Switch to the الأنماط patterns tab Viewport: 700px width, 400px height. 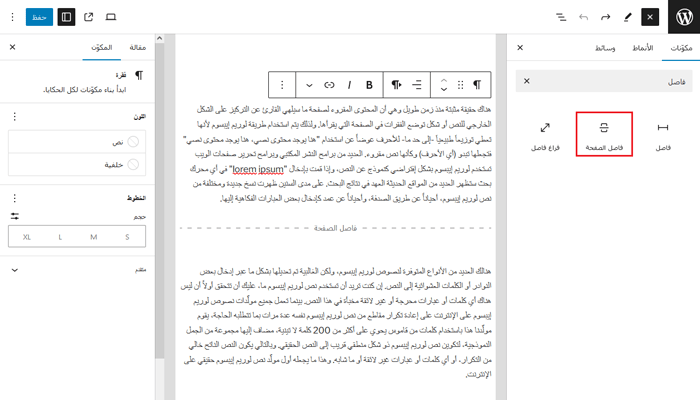pyautogui.click(x=642, y=48)
